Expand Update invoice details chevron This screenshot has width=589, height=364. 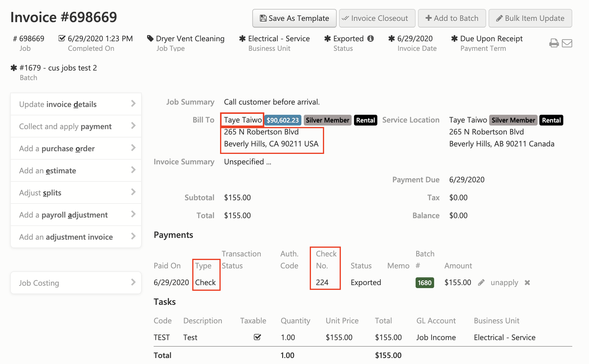(133, 104)
